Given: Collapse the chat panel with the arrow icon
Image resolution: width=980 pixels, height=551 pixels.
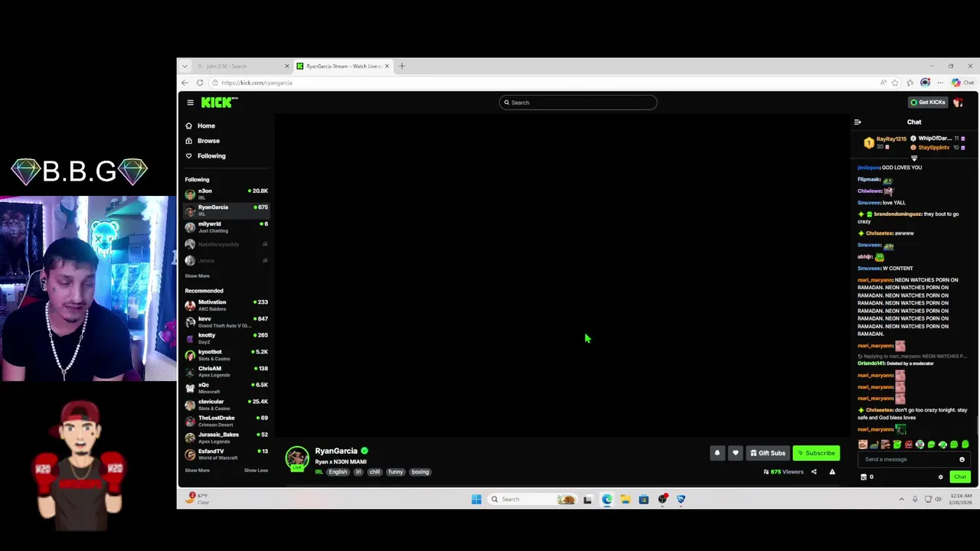Looking at the screenshot, I should [x=857, y=122].
